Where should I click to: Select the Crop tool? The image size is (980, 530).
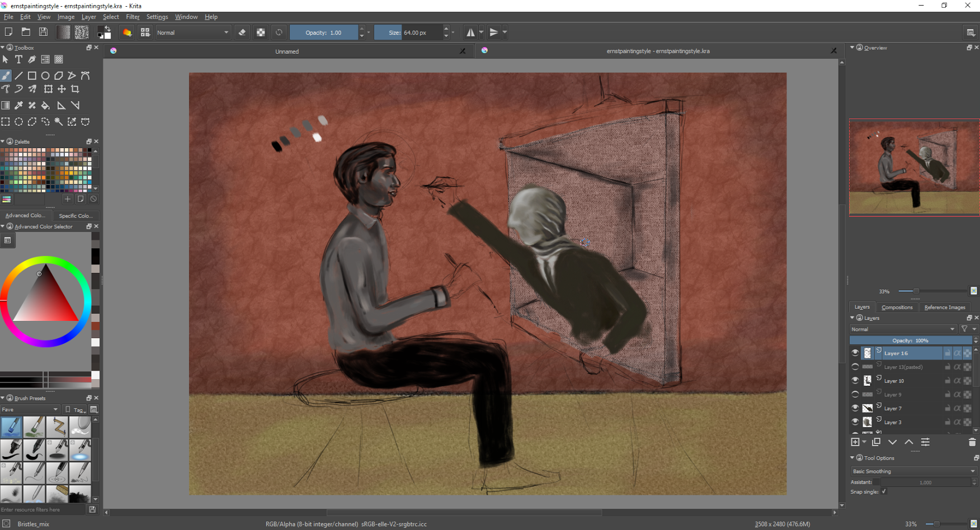click(x=75, y=89)
